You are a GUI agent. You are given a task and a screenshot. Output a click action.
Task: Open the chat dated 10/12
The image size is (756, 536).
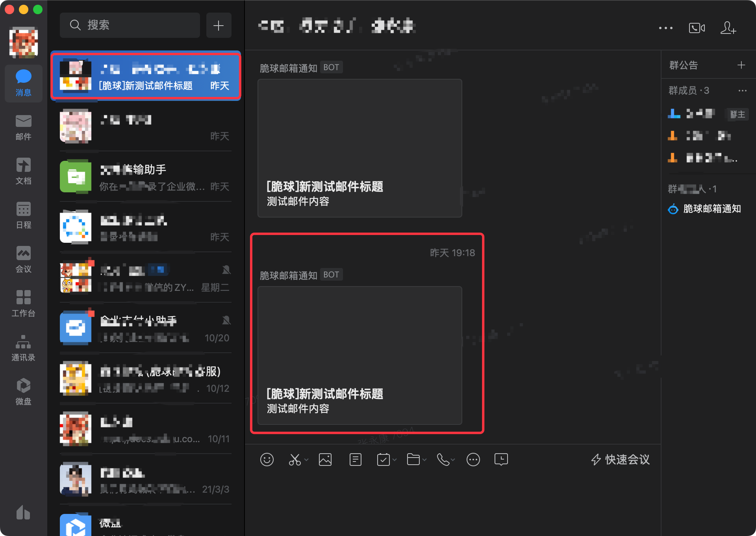[x=146, y=378]
